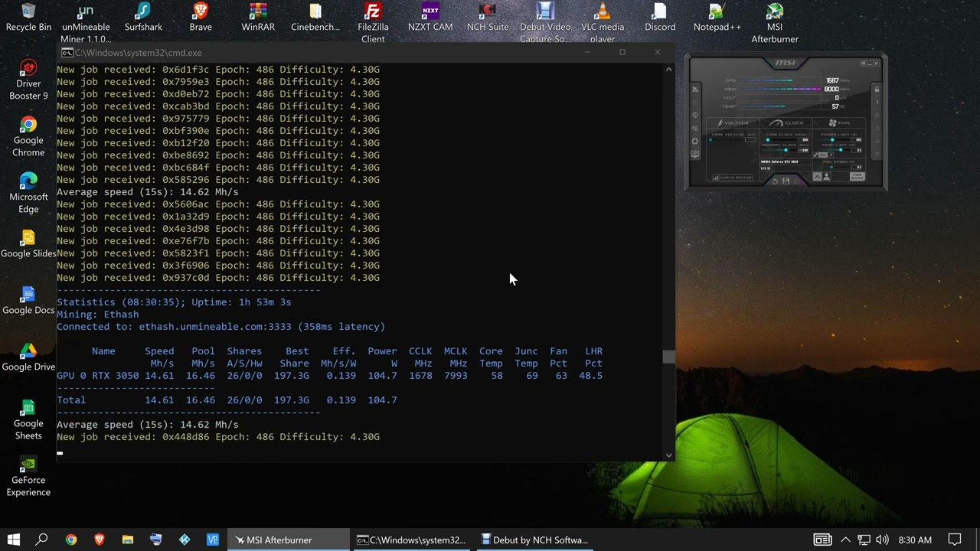Image resolution: width=980 pixels, height=551 pixels.
Task: Open Windows Start menu
Action: click(x=14, y=540)
